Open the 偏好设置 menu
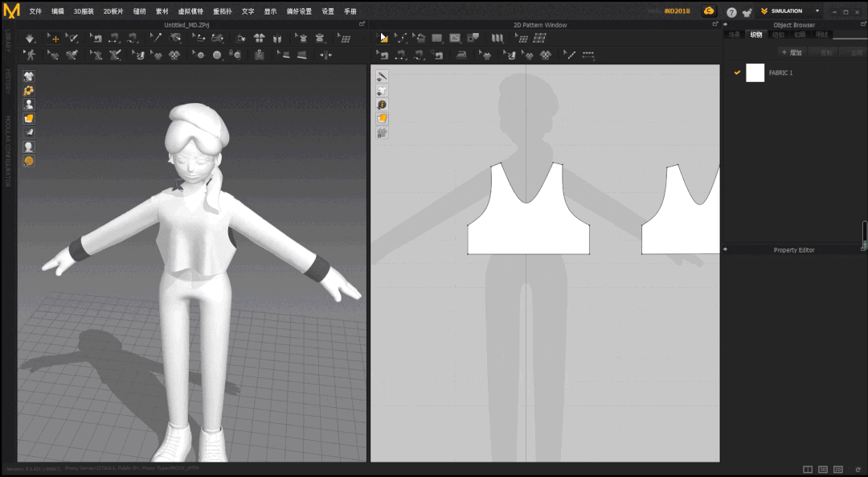 coord(299,11)
